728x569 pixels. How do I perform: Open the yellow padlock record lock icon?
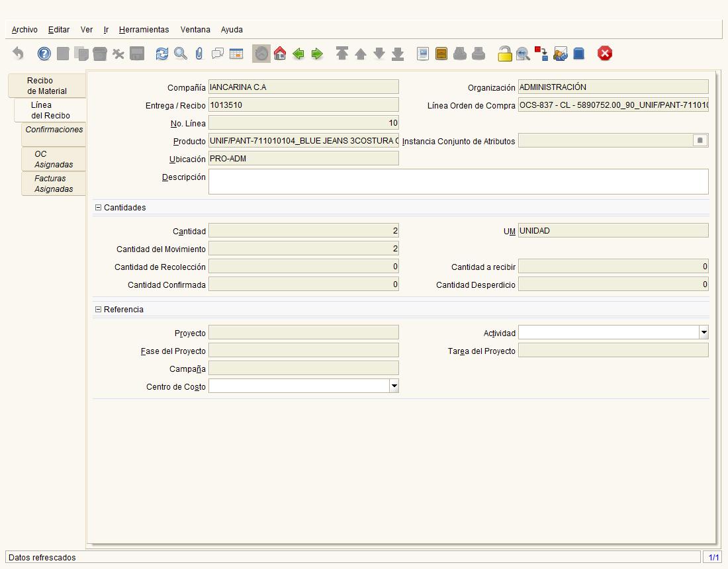click(x=505, y=54)
